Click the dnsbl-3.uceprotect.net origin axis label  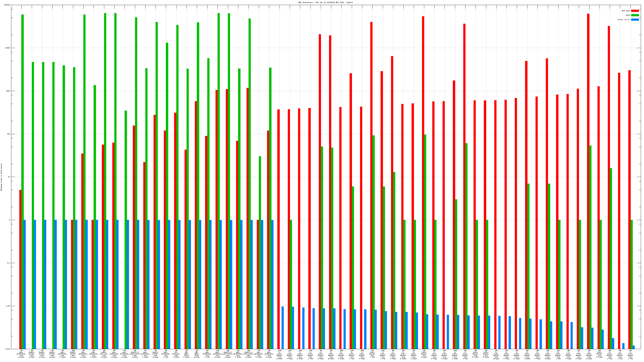pyautogui.click(x=135, y=354)
